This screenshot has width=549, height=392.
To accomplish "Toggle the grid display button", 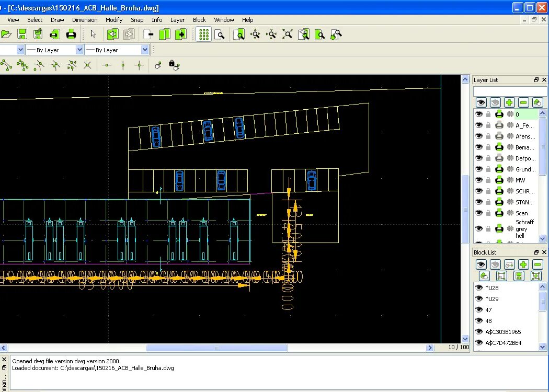I will pos(203,34).
